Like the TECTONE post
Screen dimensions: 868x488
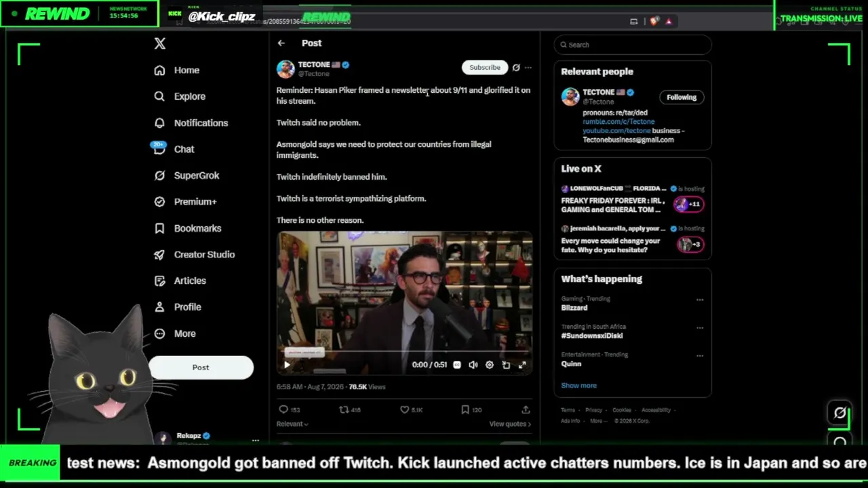[411, 409]
